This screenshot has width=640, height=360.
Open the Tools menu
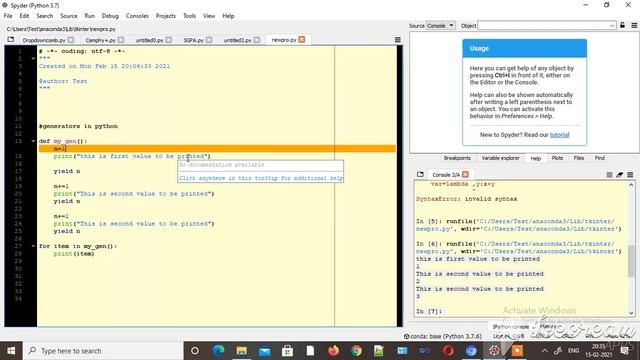[x=189, y=16]
